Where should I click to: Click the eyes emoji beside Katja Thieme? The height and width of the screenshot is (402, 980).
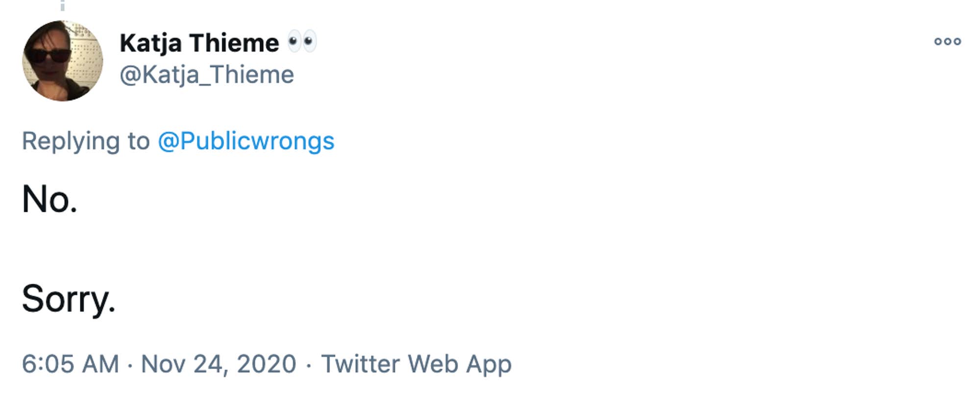point(302,42)
